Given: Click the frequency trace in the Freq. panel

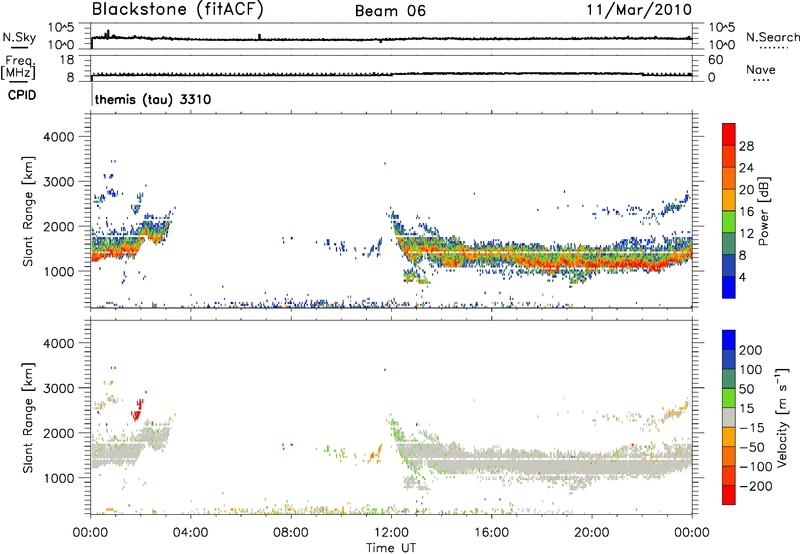Looking at the screenshot, I should pyautogui.click(x=391, y=74).
